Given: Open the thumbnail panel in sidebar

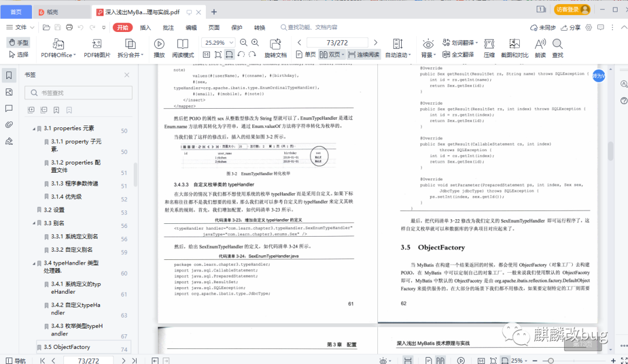Looking at the screenshot, I should tap(9, 92).
